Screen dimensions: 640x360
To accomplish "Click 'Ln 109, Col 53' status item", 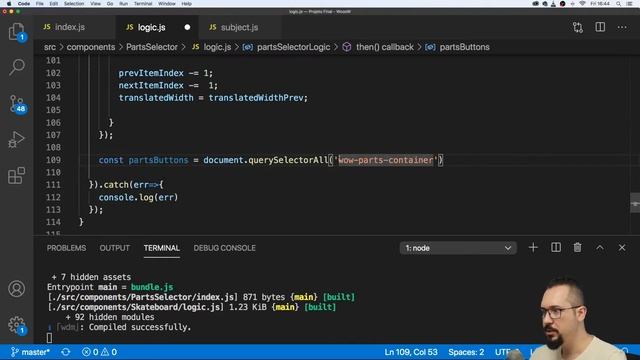I will click(x=411, y=352).
